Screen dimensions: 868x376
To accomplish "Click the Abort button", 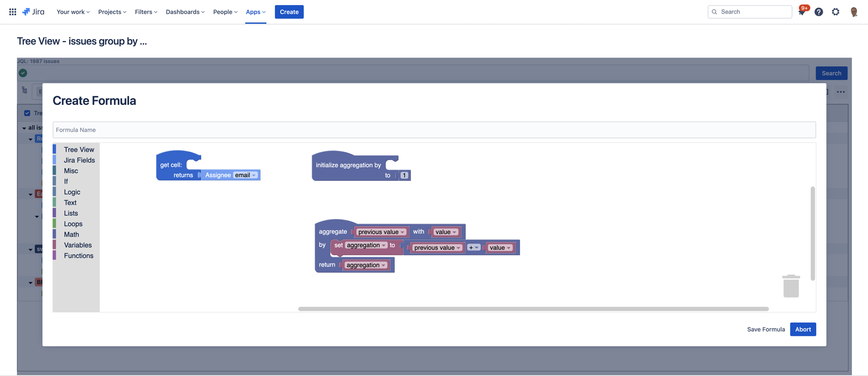I will pos(803,329).
